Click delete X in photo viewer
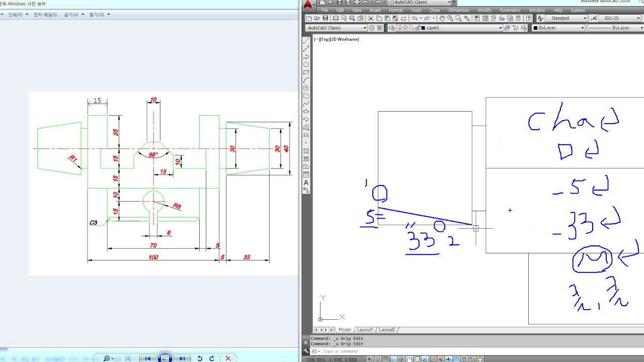 (x=228, y=358)
